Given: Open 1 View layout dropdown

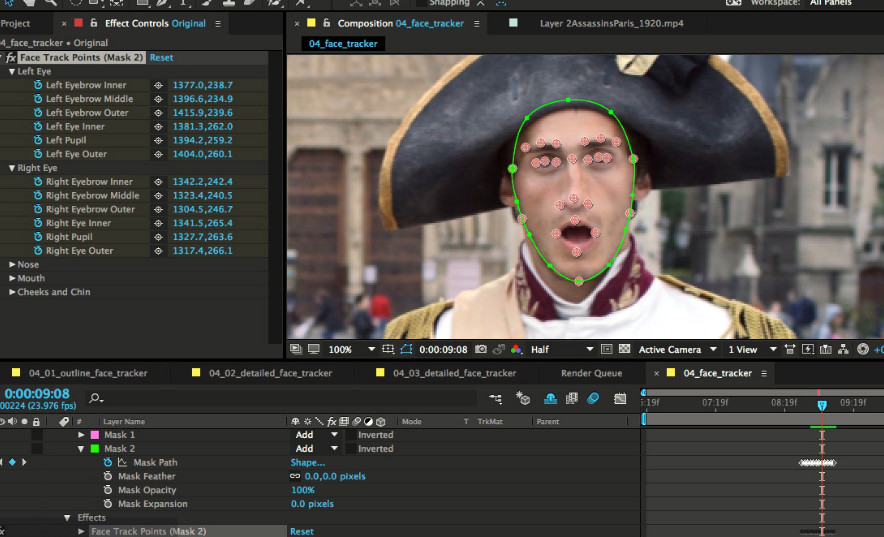Looking at the screenshot, I should [x=752, y=349].
